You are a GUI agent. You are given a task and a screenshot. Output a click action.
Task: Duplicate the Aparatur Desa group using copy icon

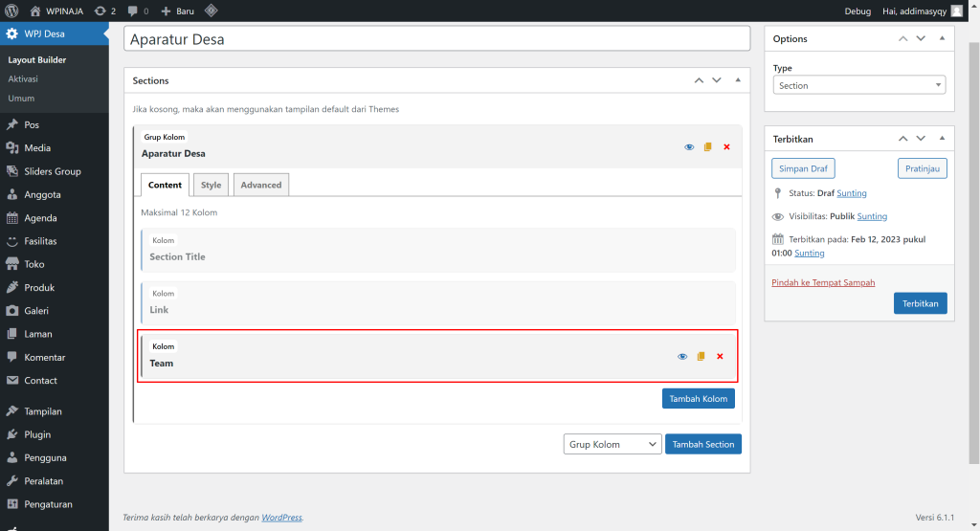(x=707, y=146)
